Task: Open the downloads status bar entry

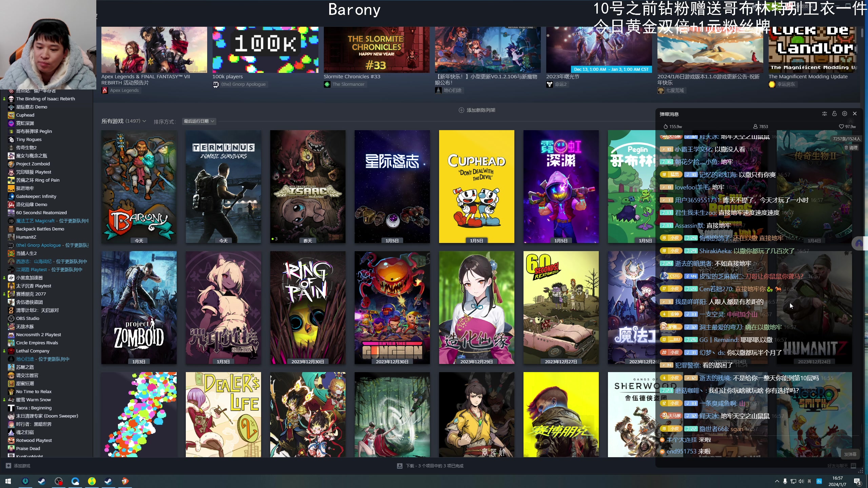Action: (430, 466)
